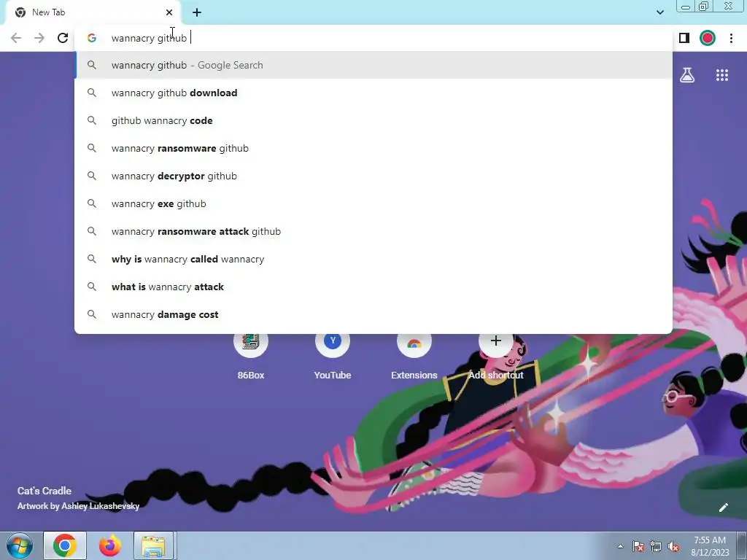The height and width of the screenshot is (560, 747).
Task: Open new tab with plus button
Action: pos(197,12)
